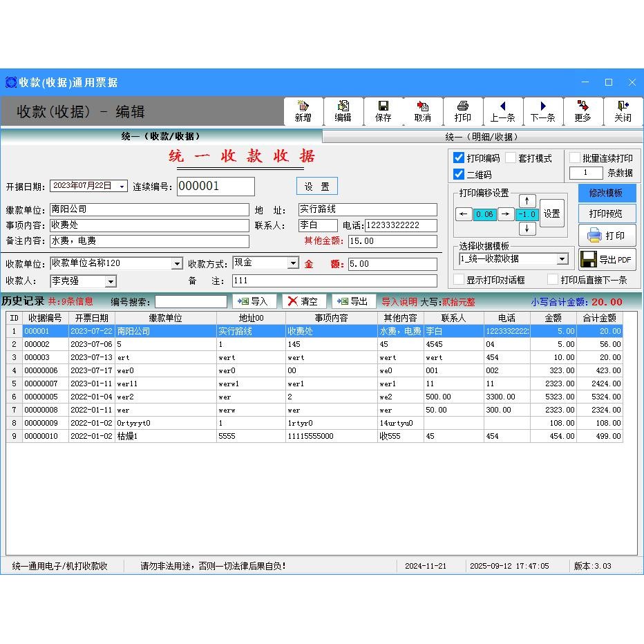Click the 打印预览 preview button

(608, 214)
